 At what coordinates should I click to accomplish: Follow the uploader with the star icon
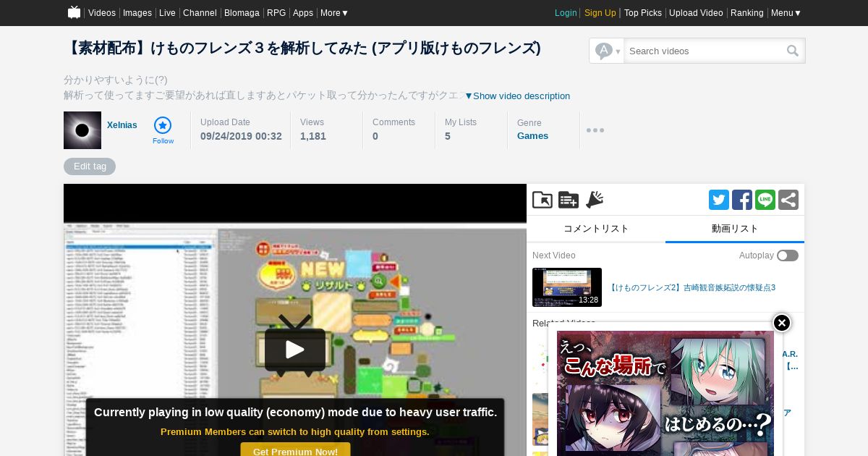tap(163, 130)
